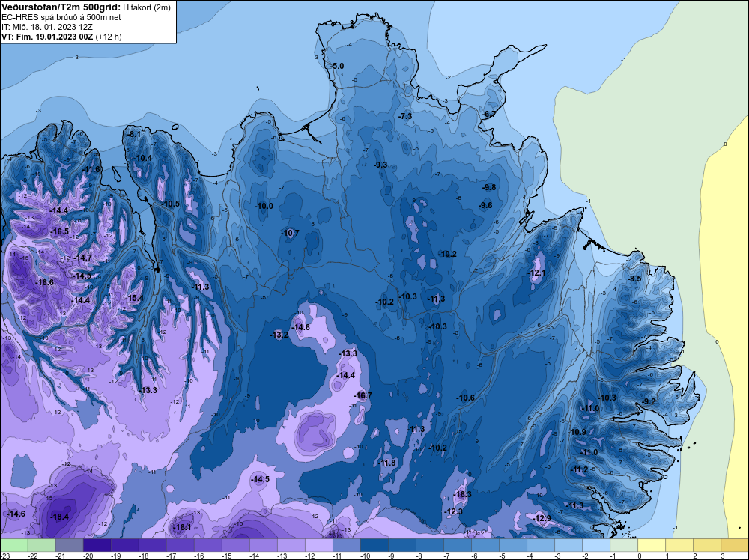Select the -13.2 temperature value
The image size is (749, 560).
[x=280, y=335]
